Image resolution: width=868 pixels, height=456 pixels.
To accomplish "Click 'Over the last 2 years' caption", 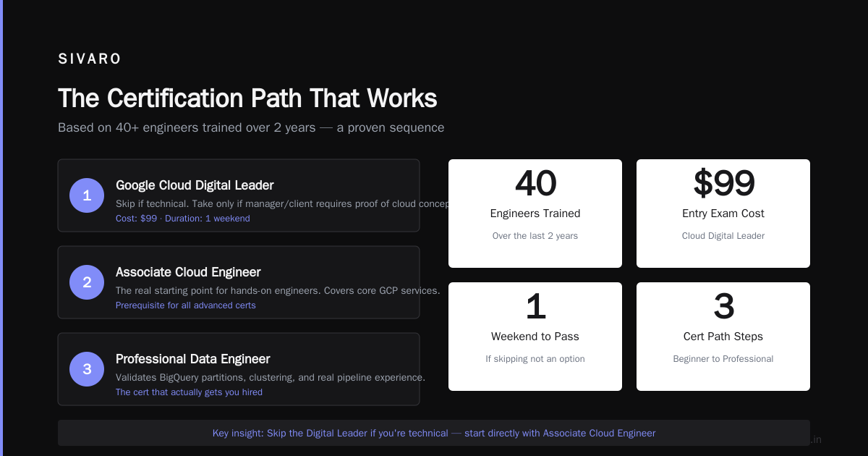I will pyautogui.click(x=535, y=236).
